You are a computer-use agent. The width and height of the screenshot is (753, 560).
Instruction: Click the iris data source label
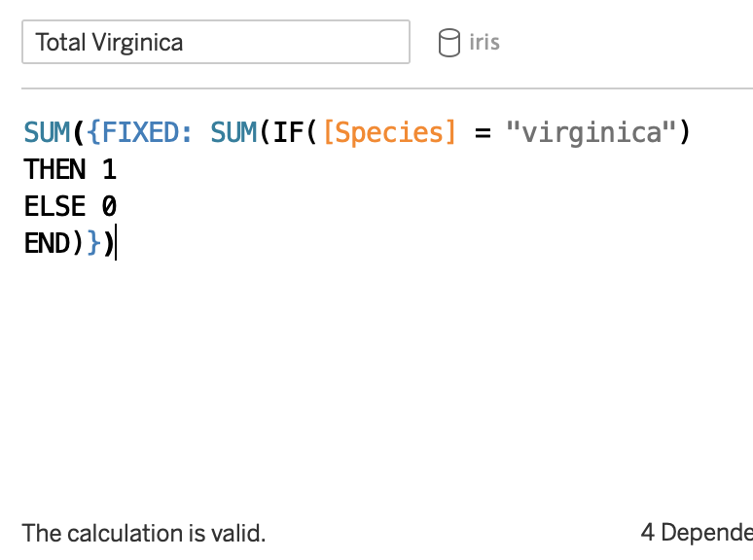(484, 43)
